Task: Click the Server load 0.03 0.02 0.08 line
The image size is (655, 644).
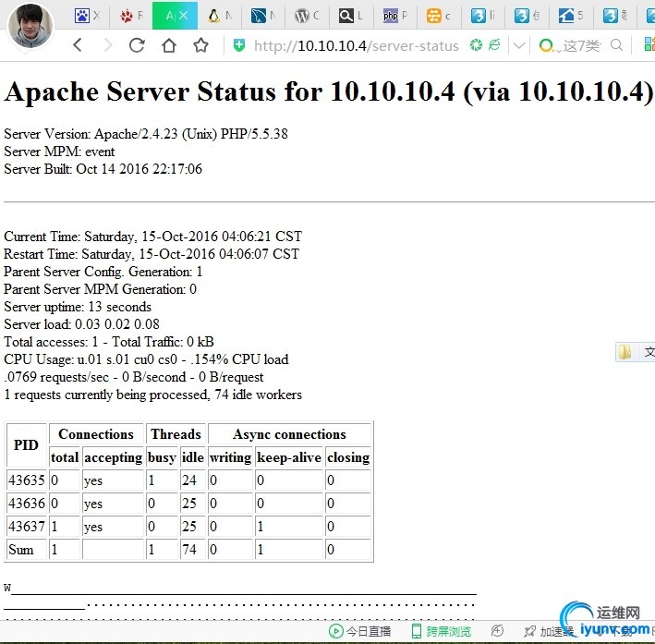Action: pos(82,324)
